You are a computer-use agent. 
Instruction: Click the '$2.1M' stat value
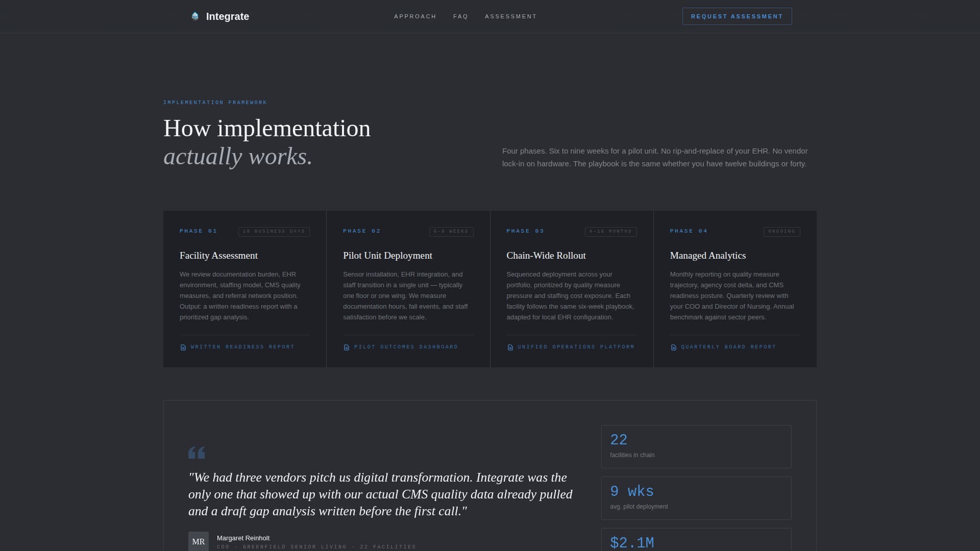click(x=632, y=542)
